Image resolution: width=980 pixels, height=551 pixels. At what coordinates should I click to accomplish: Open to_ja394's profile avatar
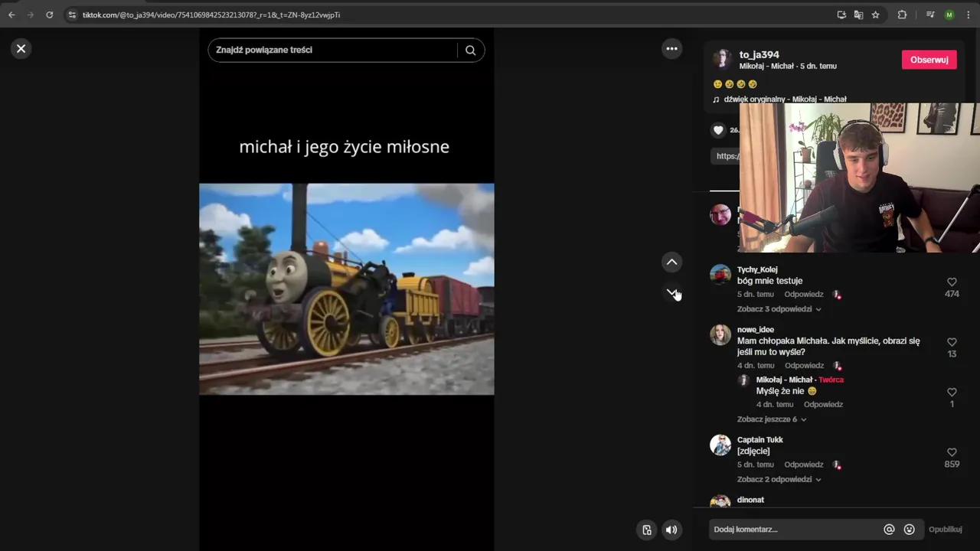721,59
